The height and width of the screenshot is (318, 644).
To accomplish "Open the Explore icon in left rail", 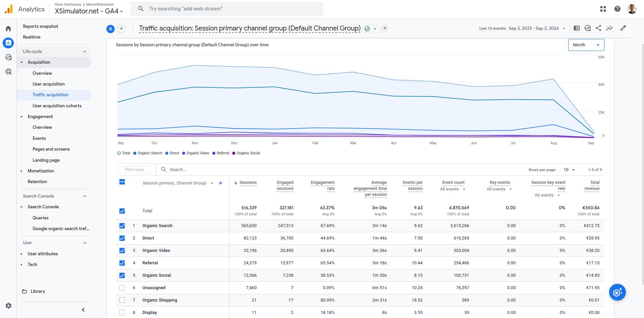I will point(8,57).
